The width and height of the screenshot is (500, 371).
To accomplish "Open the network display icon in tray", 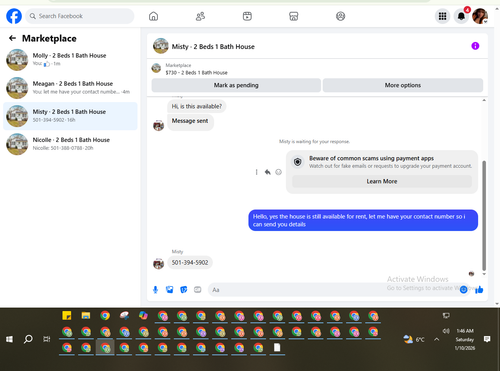I will click(x=446, y=315).
